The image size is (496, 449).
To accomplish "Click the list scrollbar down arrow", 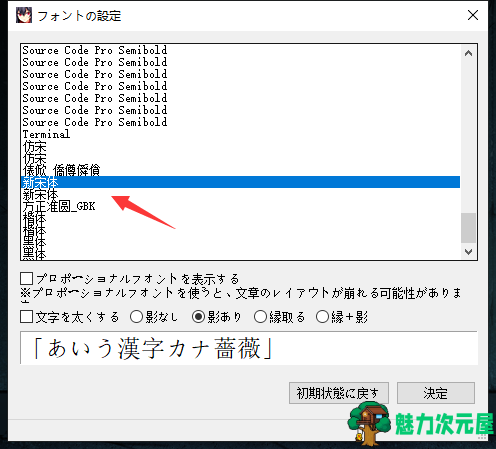I will (468, 252).
